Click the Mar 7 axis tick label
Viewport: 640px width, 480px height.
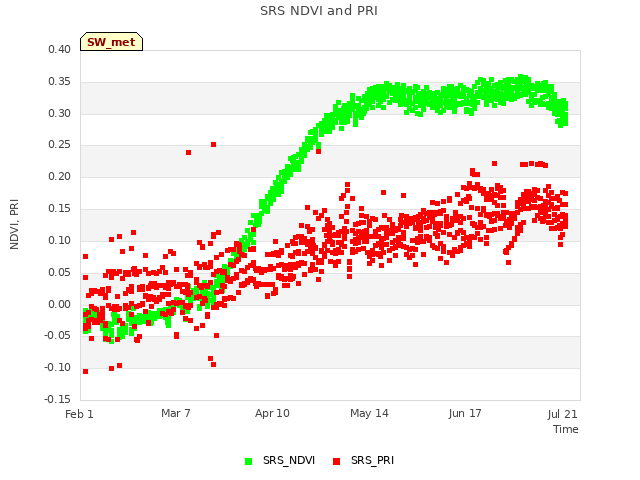(x=176, y=413)
